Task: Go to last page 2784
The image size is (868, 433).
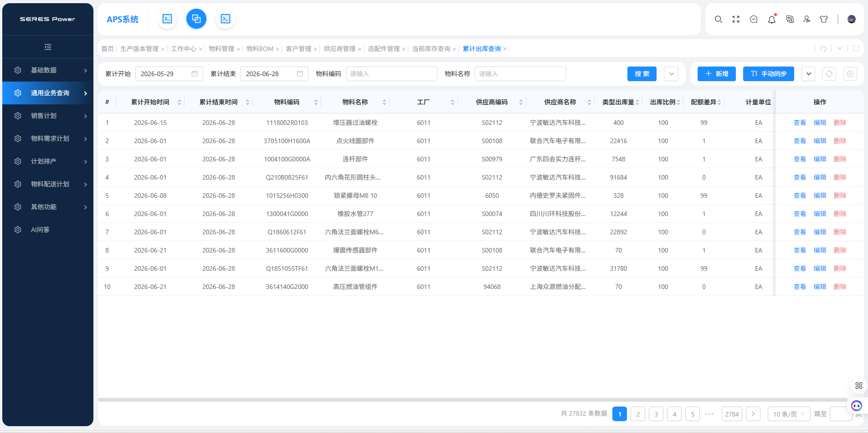Action: 732,414
